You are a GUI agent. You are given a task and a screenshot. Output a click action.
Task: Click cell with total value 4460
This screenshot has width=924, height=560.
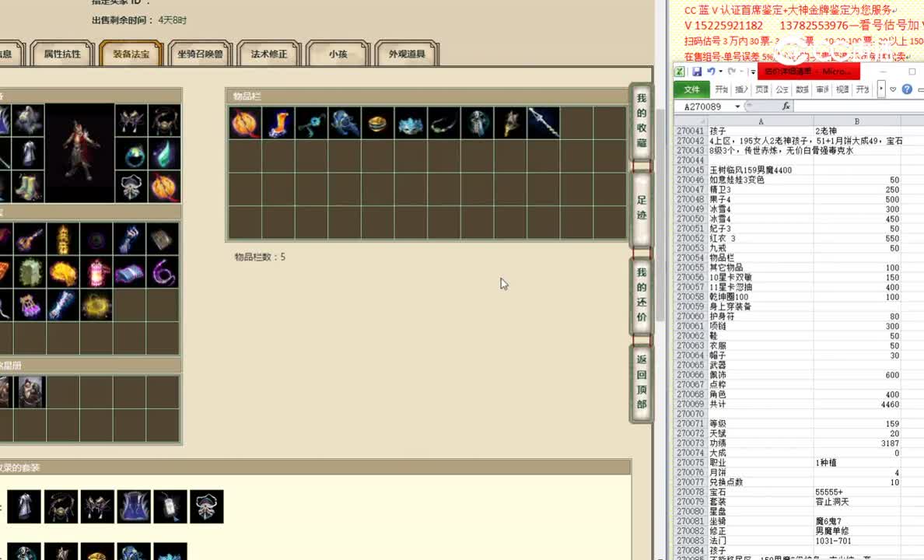[857, 404]
